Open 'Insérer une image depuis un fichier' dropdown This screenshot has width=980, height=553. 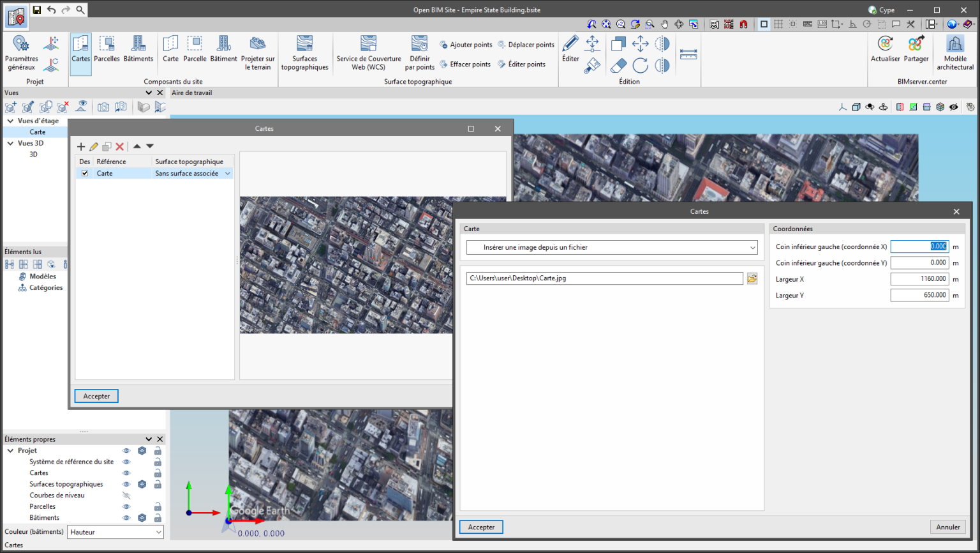click(x=612, y=248)
